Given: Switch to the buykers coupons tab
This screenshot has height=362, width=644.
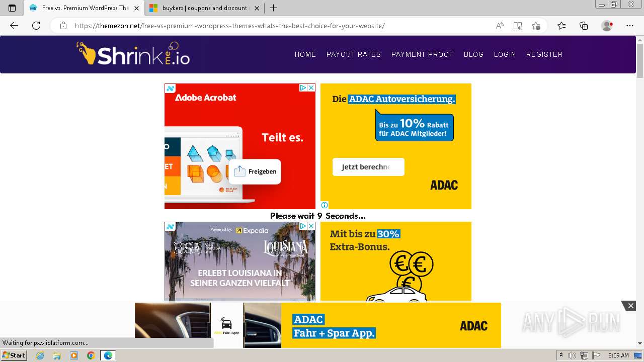Looking at the screenshot, I should [x=204, y=8].
